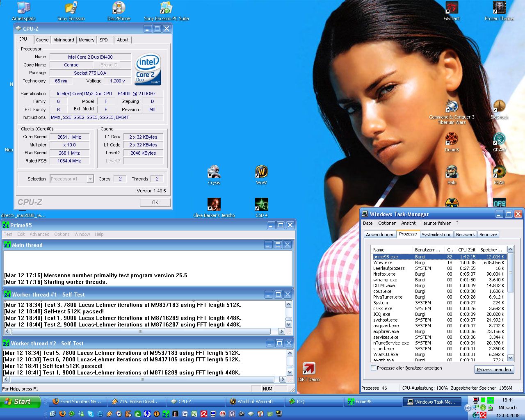Open the Optionen menu in Task-Manager

[387, 223]
